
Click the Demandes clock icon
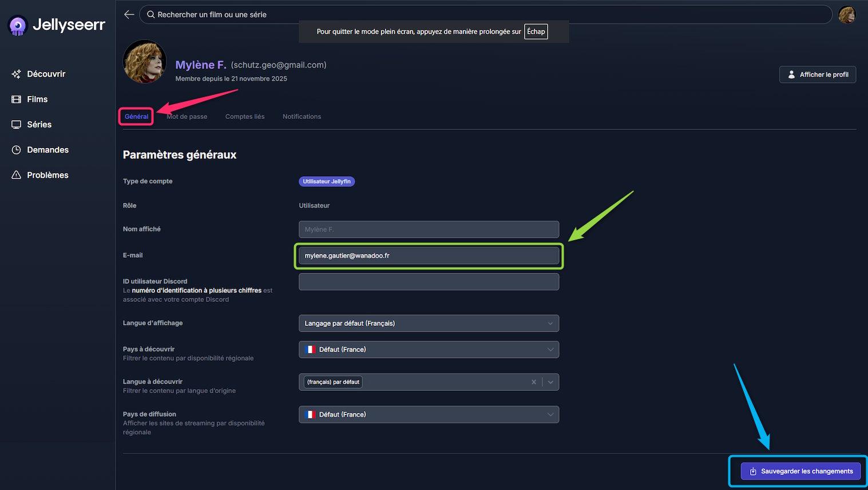(x=16, y=150)
